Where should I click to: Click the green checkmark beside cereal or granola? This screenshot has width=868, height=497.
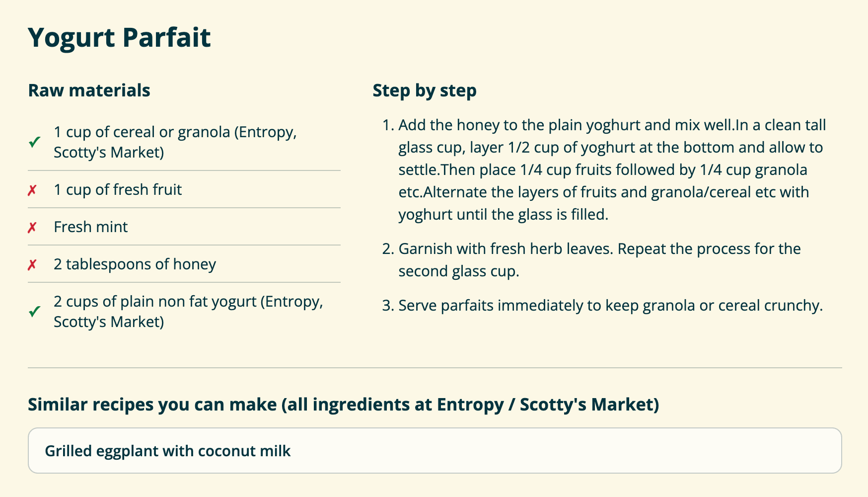point(34,143)
